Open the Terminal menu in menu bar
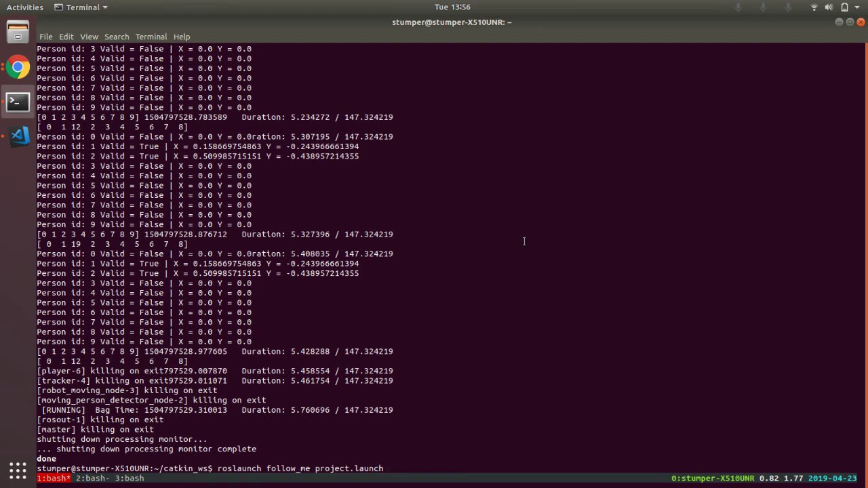This screenshot has height=488, width=868. click(151, 37)
